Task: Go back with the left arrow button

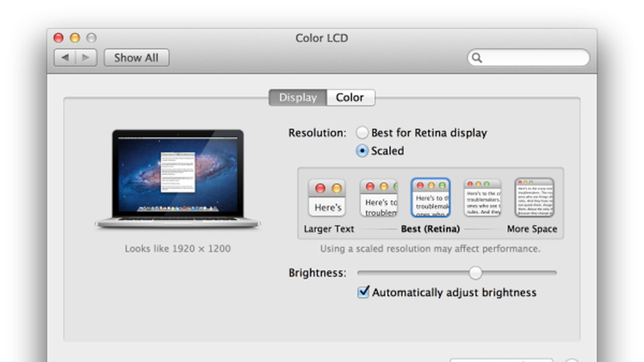Action: tap(65, 58)
